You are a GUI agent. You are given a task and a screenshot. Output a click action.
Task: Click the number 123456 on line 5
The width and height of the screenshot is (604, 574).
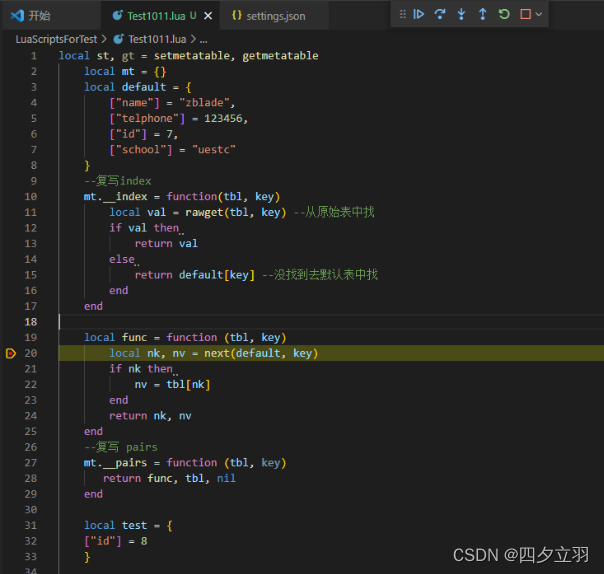coord(223,119)
